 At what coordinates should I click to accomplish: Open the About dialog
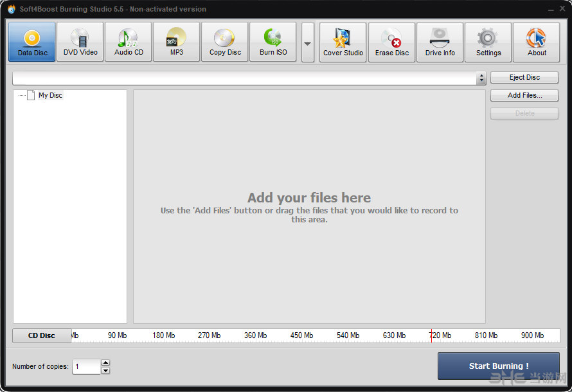pyautogui.click(x=536, y=42)
